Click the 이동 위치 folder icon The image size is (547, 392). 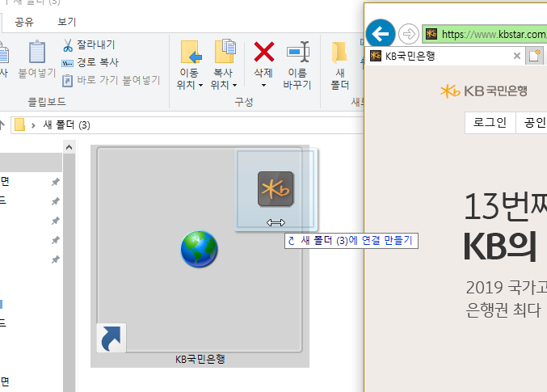(x=191, y=52)
